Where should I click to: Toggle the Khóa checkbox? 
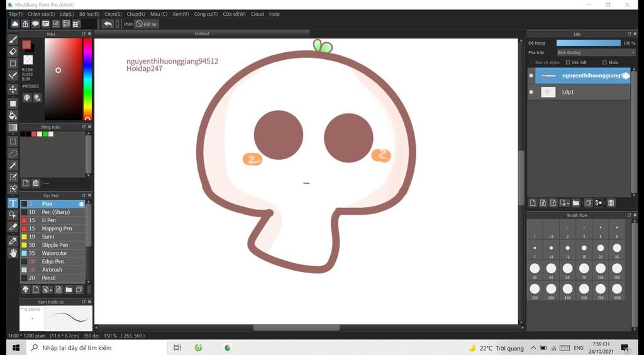604,62
